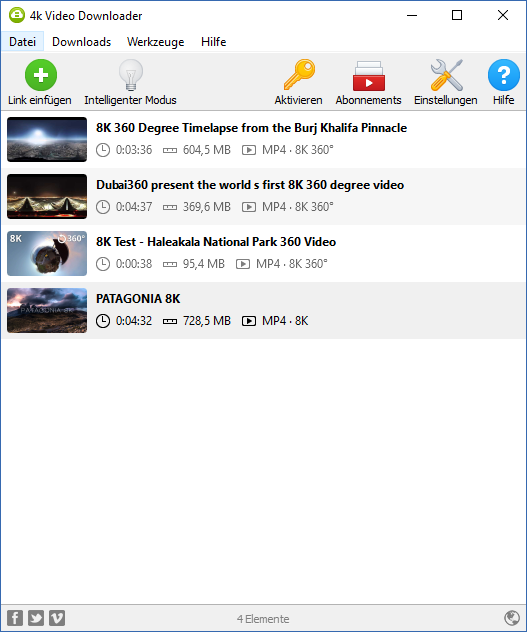Open Facebook icon in status bar
The width and height of the screenshot is (527, 632).
pyautogui.click(x=15, y=618)
